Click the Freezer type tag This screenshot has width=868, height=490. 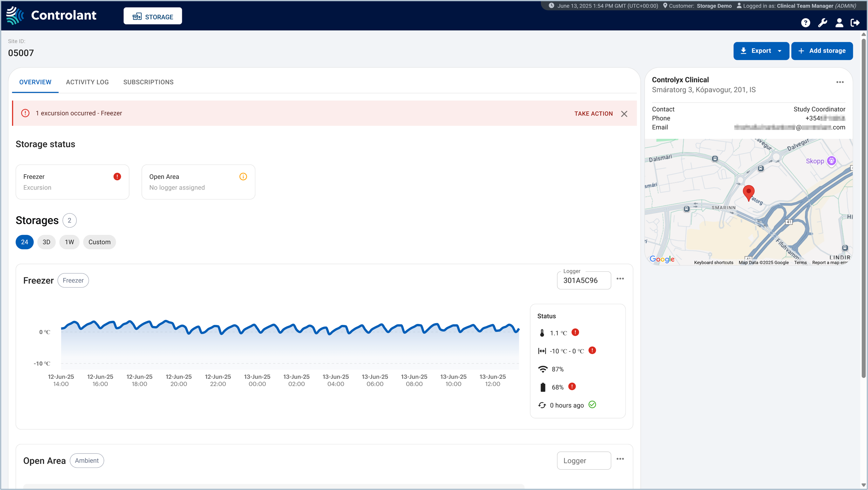pyautogui.click(x=73, y=280)
